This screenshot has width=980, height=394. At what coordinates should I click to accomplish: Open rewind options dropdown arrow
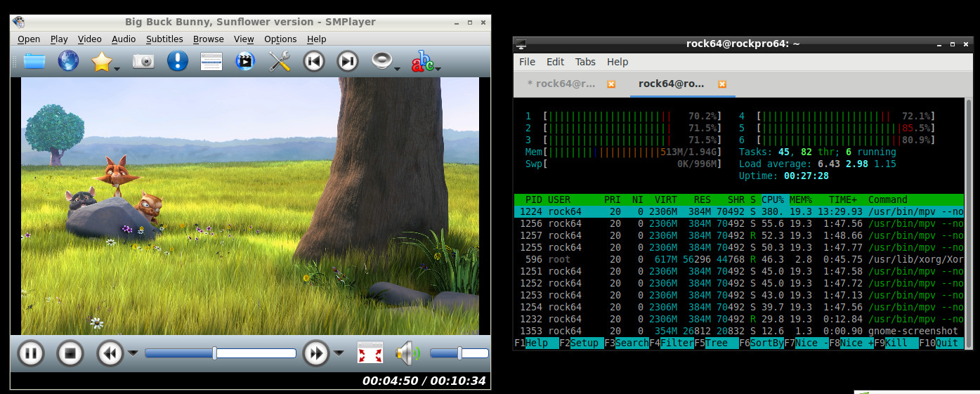point(133,353)
